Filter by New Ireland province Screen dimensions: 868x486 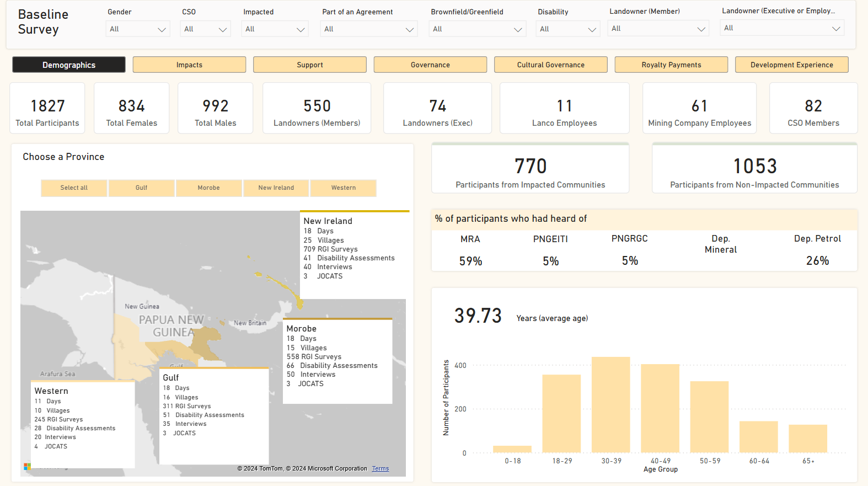276,188
